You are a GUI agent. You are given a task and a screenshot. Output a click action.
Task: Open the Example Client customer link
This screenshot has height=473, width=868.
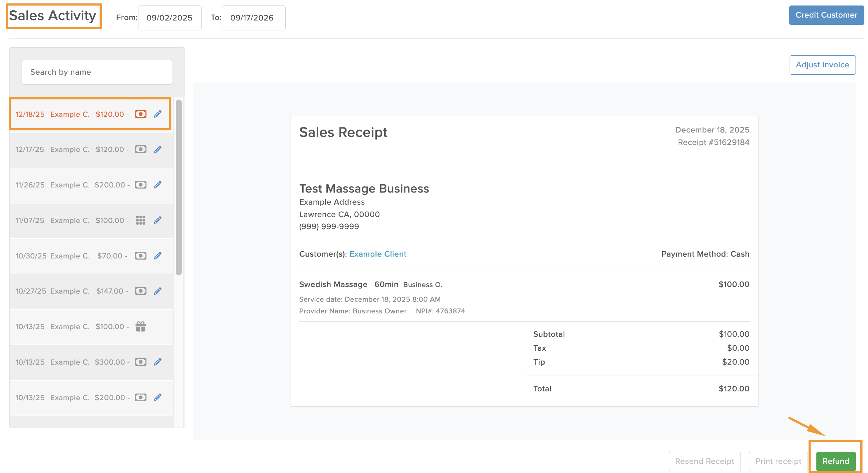(x=378, y=254)
